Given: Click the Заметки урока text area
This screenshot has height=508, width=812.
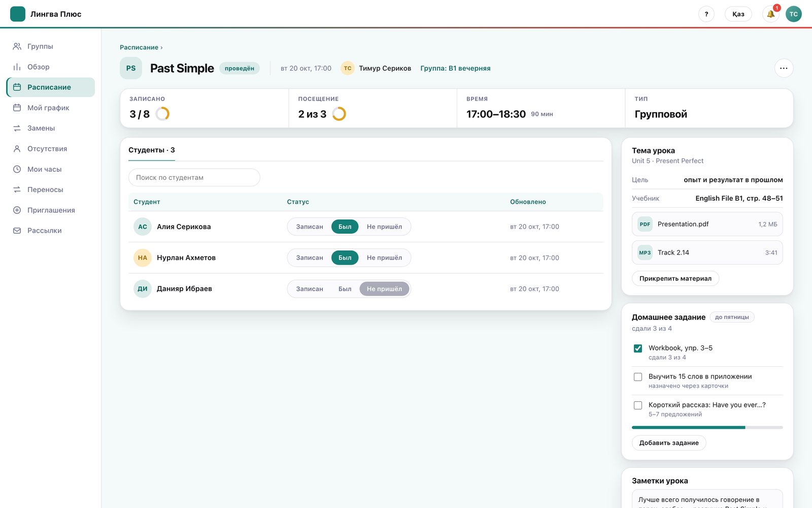Looking at the screenshot, I should click(x=707, y=499).
